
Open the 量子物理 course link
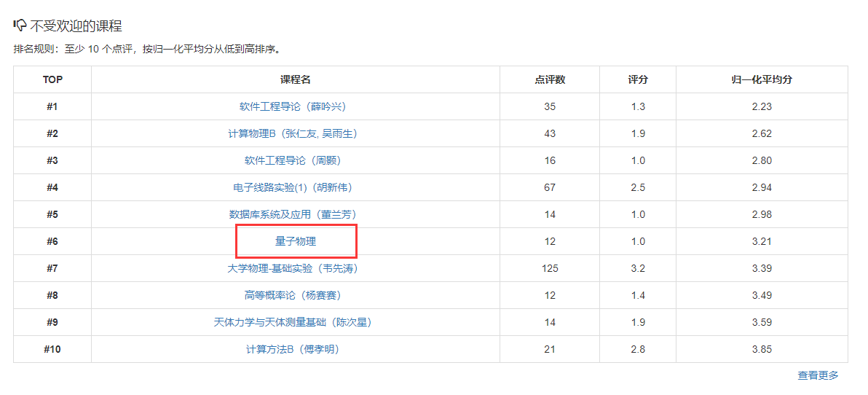point(296,241)
